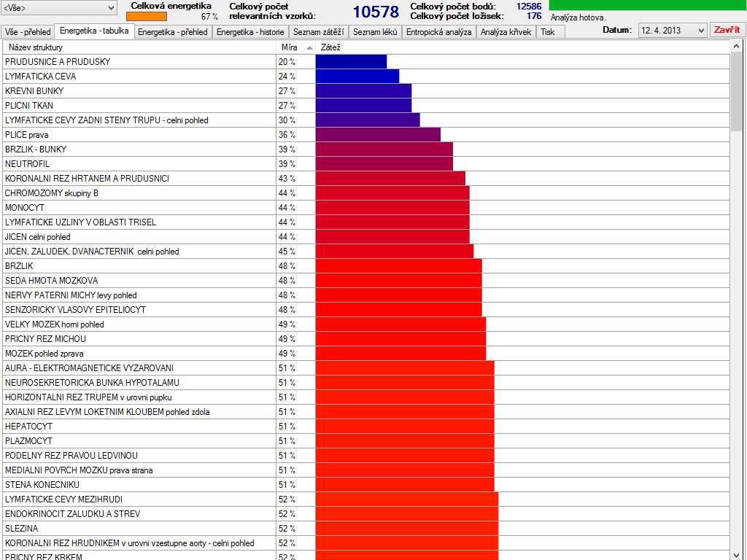The width and height of the screenshot is (747, 560).
Task: Select the PLICNI TKAN row
Action: point(366,105)
